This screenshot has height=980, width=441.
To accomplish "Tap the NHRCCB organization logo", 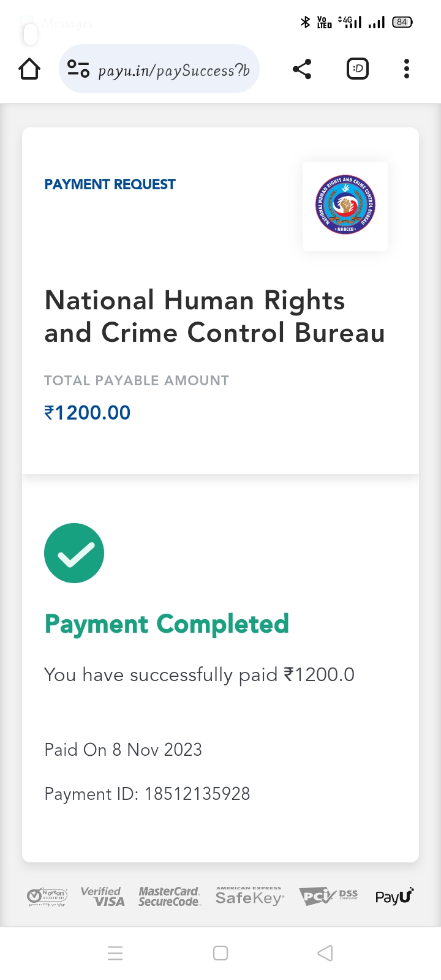I will pyautogui.click(x=345, y=206).
